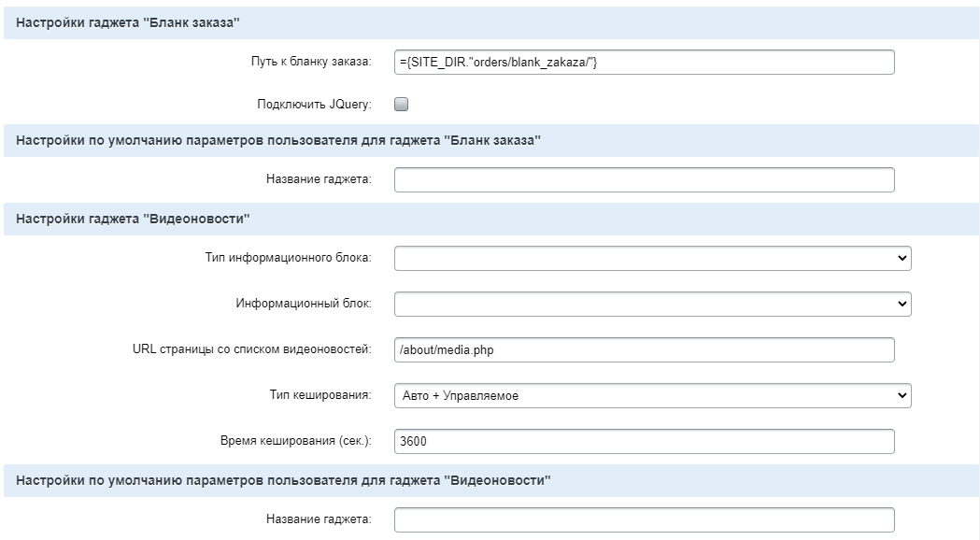Expand the Информационный блок dropdown

[x=652, y=304]
